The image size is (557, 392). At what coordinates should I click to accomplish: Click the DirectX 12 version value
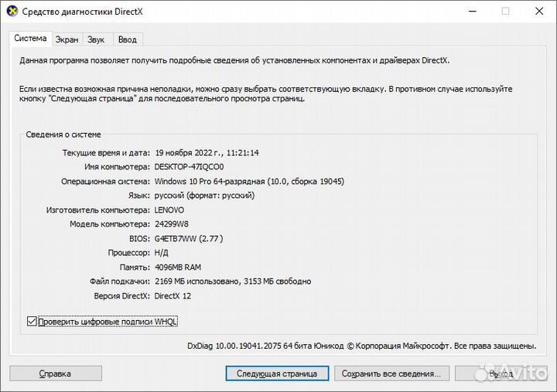click(173, 296)
